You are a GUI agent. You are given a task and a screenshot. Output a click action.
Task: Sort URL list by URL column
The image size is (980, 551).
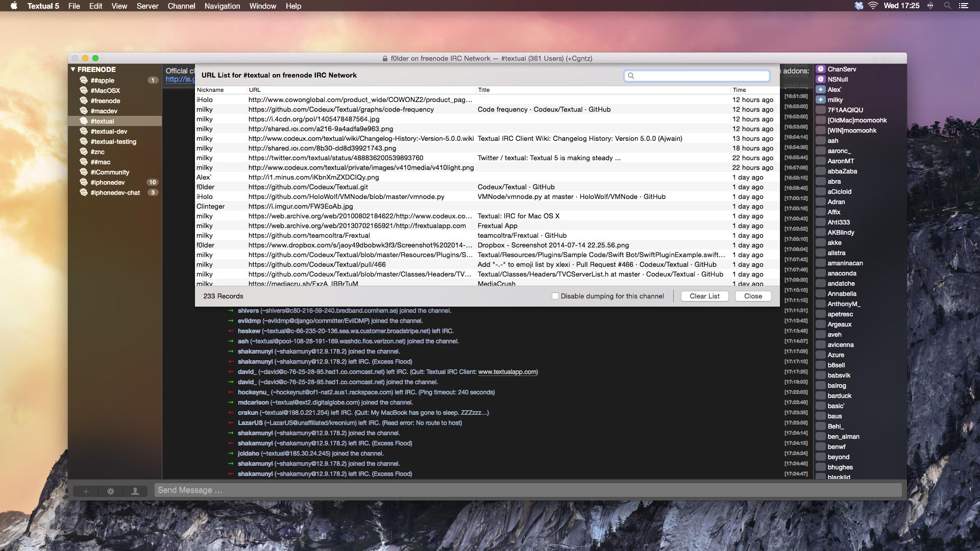(361, 90)
